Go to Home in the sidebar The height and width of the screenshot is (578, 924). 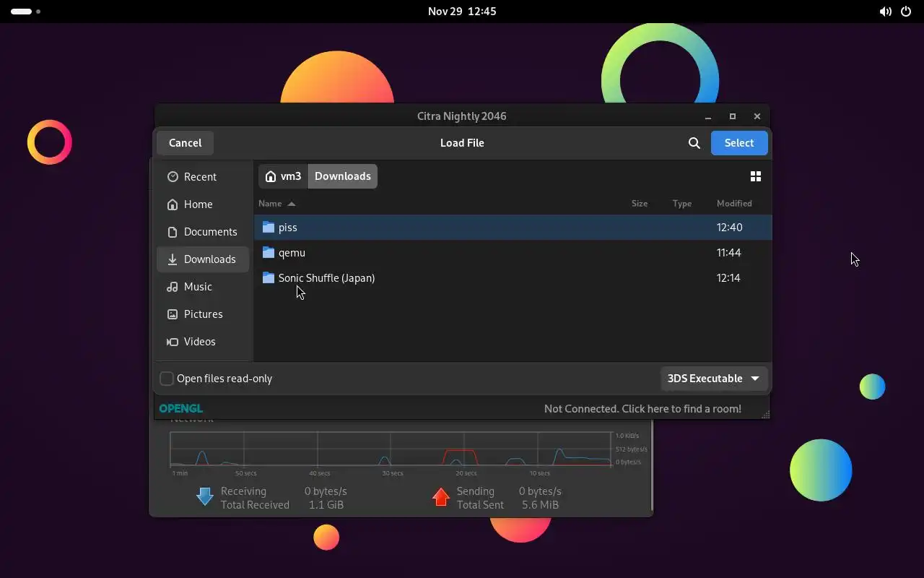coord(203,204)
